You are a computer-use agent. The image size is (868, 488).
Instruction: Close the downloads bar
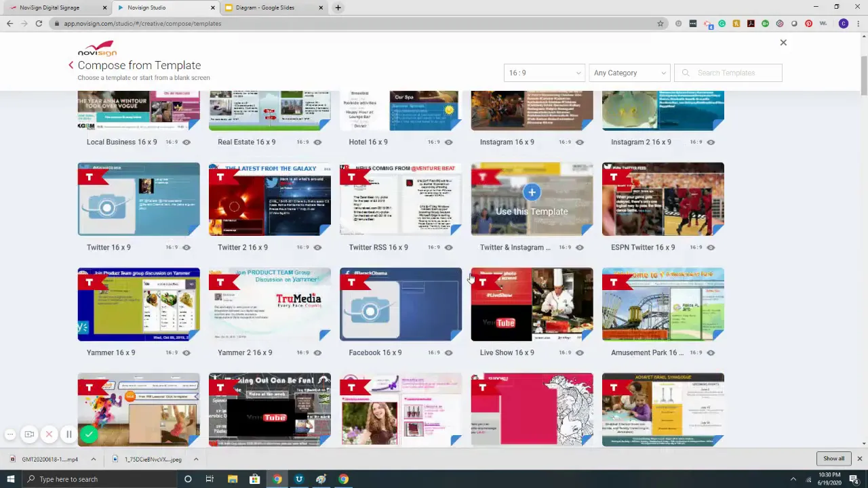pyautogui.click(x=859, y=459)
